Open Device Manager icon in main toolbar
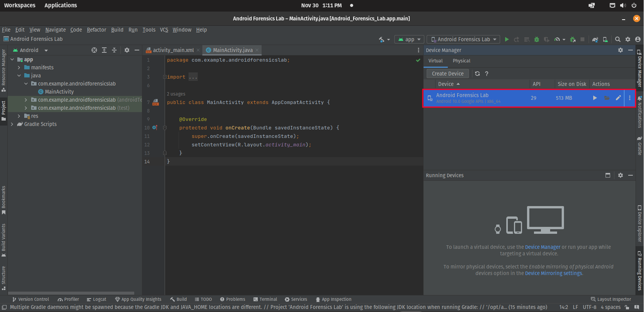The image size is (644, 312). [605, 39]
